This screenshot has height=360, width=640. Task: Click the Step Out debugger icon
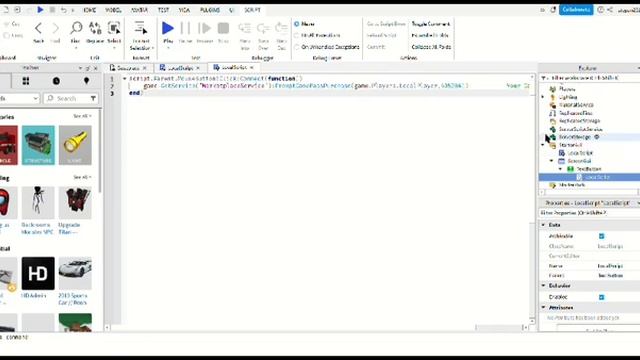(x=282, y=28)
